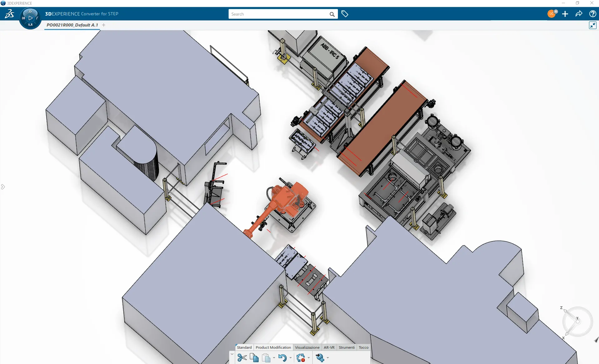Click the Undo icon
The image size is (599, 364).
coord(283,358)
